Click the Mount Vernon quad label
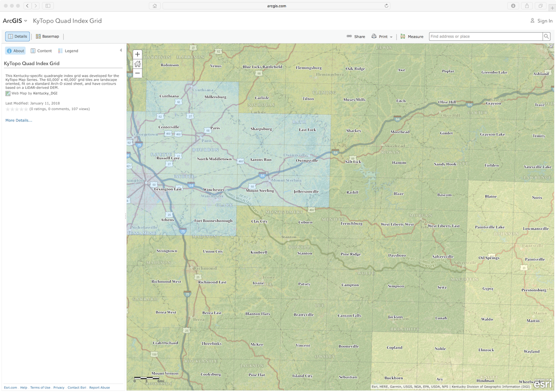The height and width of the screenshot is (392, 556). click(165, 373)
